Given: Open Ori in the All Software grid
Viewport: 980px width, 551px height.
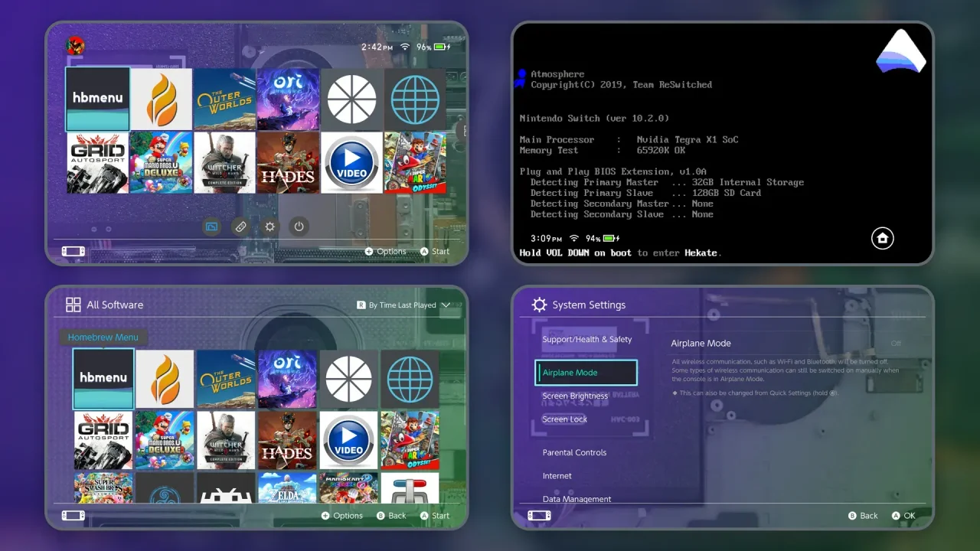Looking at the screenshot, I should coord(287,380).
